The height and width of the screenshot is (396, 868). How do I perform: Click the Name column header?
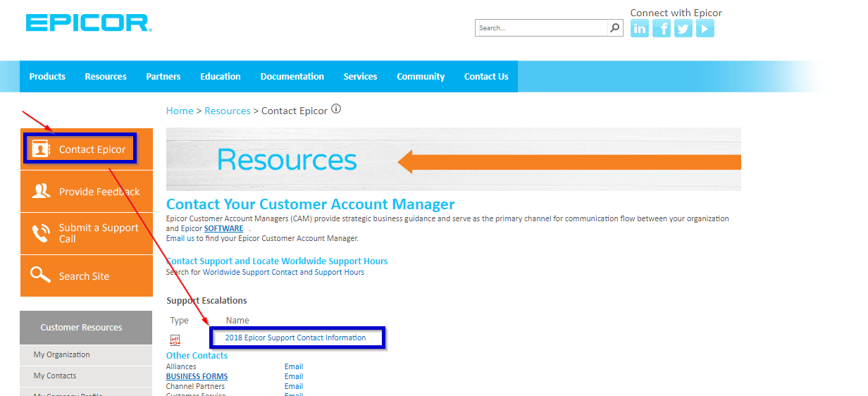click(x=237, y=320)
